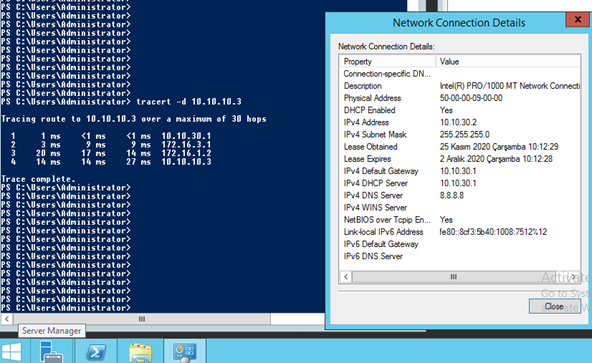Screen dimensions: 592x363
Task: Select the Lease Expires row
Action: (460, 159)
